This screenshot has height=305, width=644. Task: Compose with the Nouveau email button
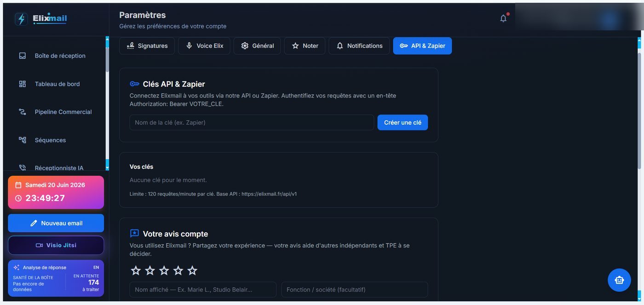click(x=56, y=223)
